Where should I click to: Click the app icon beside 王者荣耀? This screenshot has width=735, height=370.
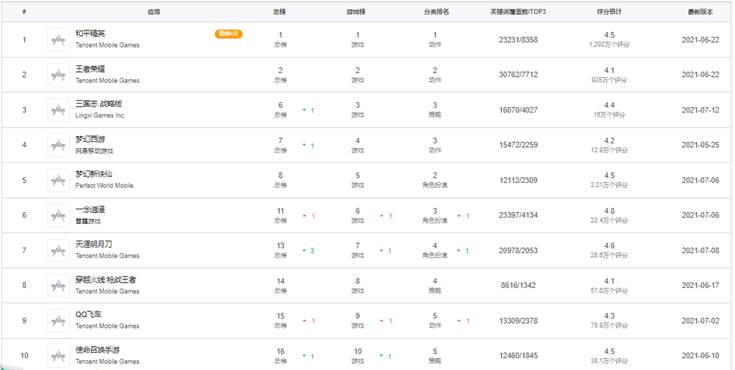58,75
